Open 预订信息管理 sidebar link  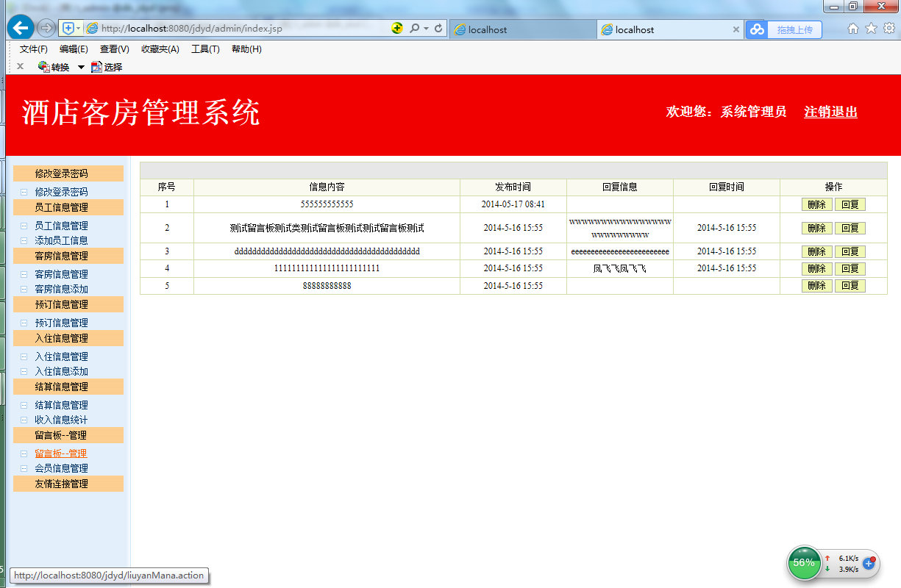tap(61, 323)
